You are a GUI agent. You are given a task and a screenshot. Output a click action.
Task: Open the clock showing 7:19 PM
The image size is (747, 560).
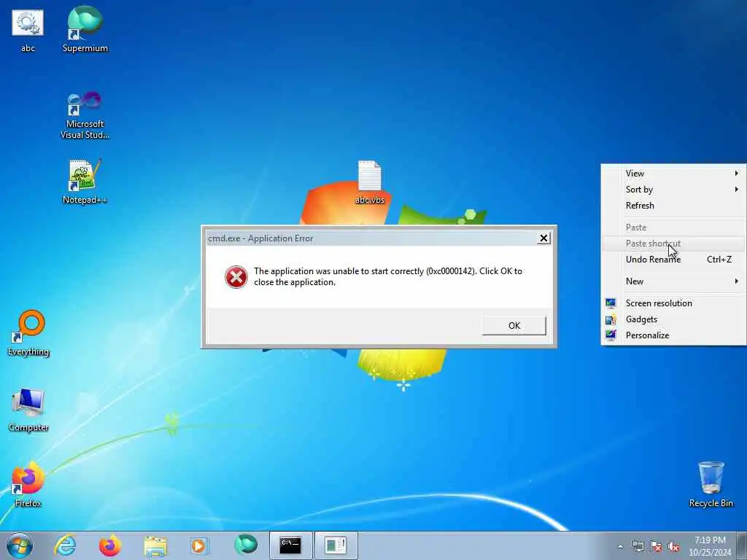tap(710, 546)
